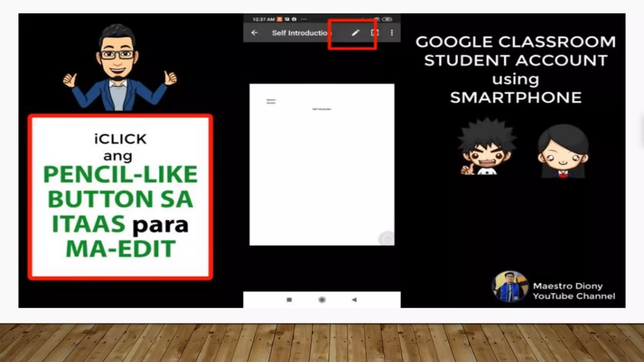Screen dimensions: 644x362
Task: Tap the battery icon in the phone status bar
Action: (x=387, y=19)
